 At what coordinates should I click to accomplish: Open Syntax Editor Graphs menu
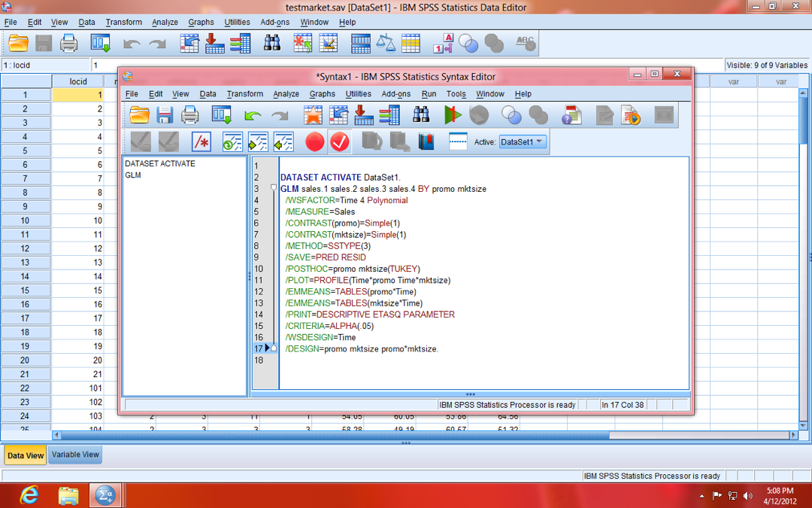[x=322, y=94]
